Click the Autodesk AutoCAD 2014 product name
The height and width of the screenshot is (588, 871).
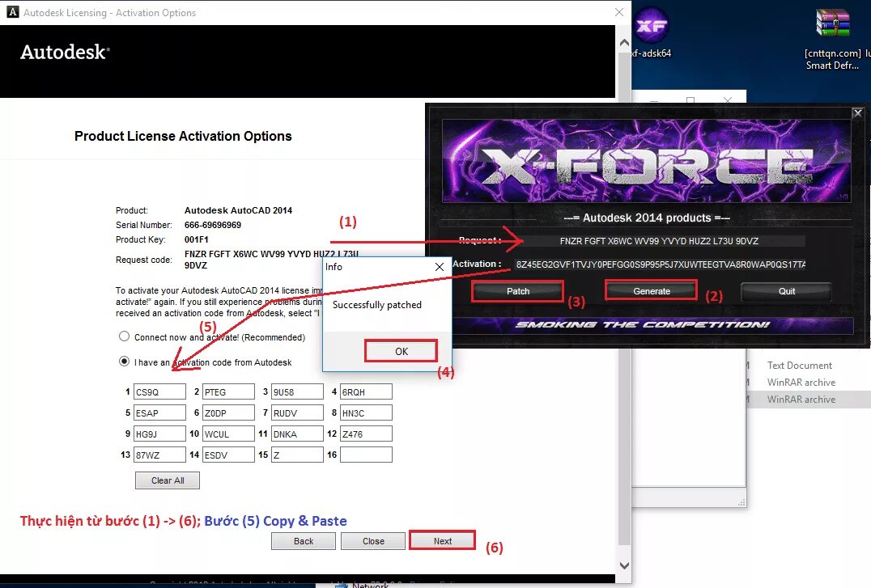pyautogui.click(x=238, y=210)
